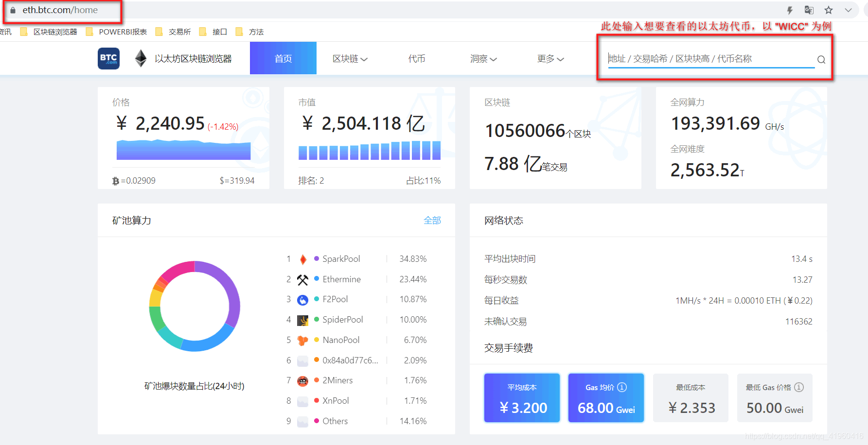
Task: Click the 最低 Gas 价格 info icon
Action: point(799,387)
